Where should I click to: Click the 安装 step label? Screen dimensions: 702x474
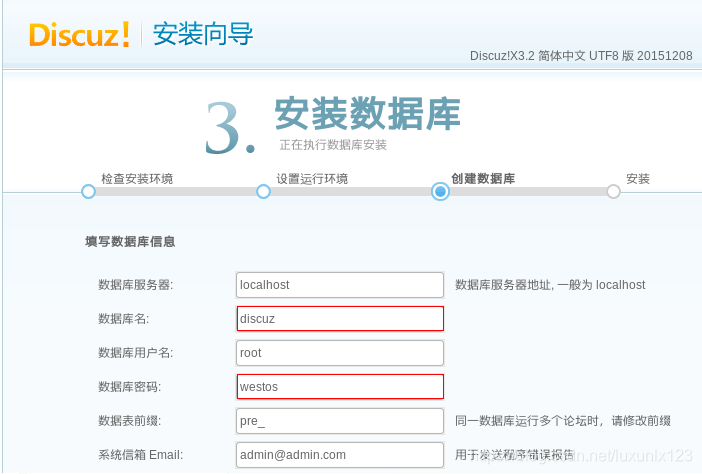(x=638, y=179)
